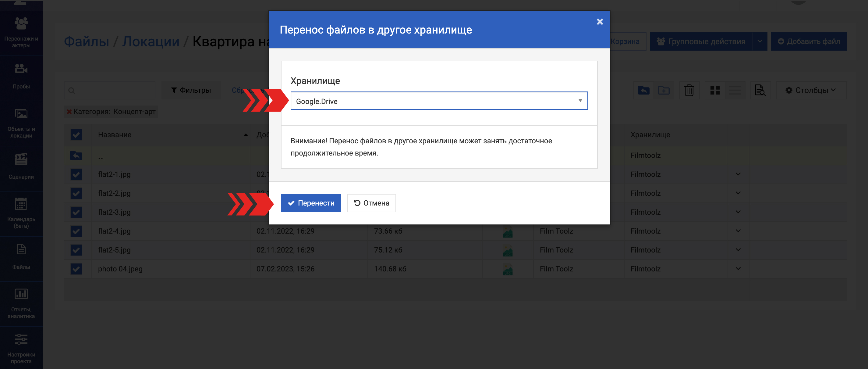868x369 pixels.
Task: Uncheck the flat2-1.jpg checkbox
Action: click(76, 174)
